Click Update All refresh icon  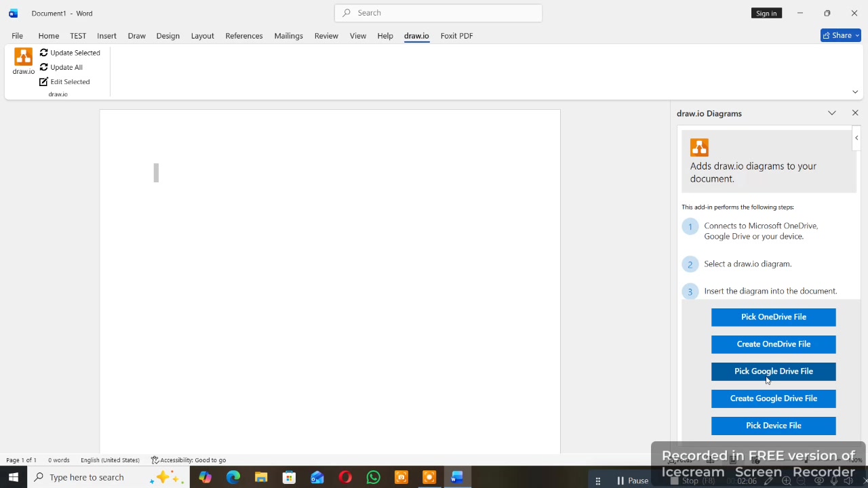pos(43,67)
